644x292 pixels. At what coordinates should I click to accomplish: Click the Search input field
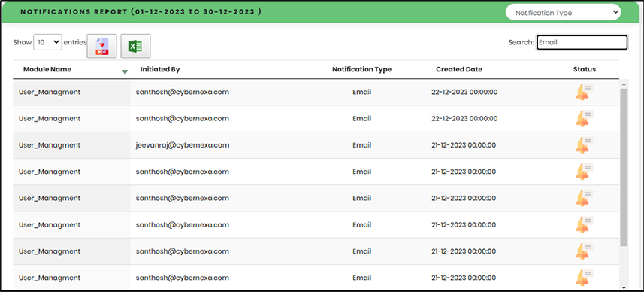tap(582, 42)
